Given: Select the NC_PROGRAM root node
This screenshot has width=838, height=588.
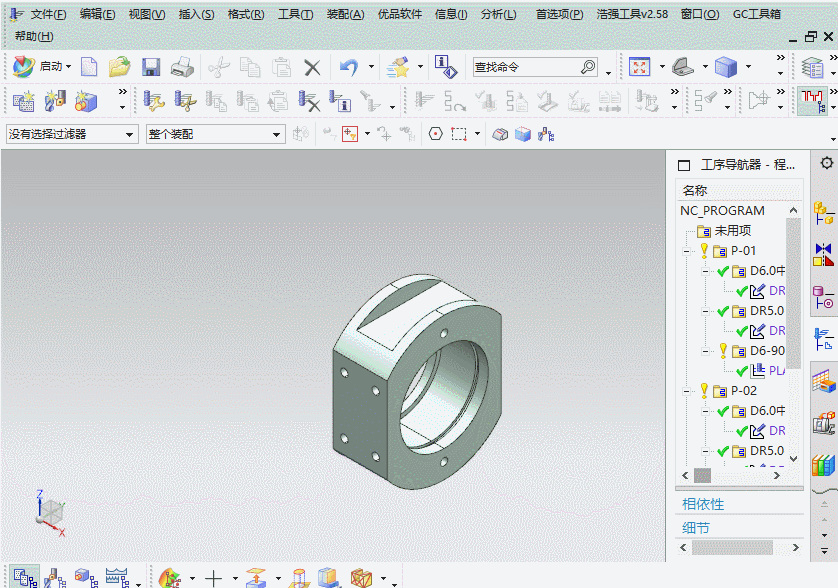Looking at the screenshot, I should 722,211.
